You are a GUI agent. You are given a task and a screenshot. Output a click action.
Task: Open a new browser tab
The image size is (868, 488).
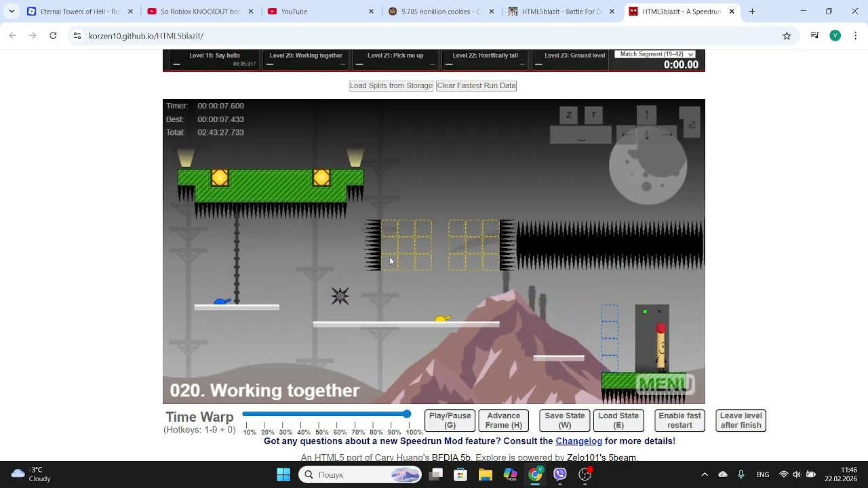[x=752, y=12]
